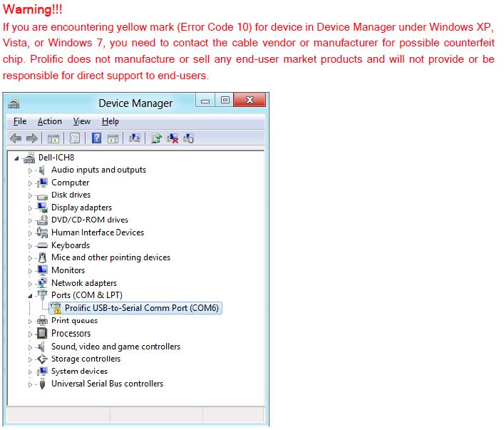Select the DVD/CD-ROM drives label
Viewport: 504px width, 430px height.
[90, 220]
